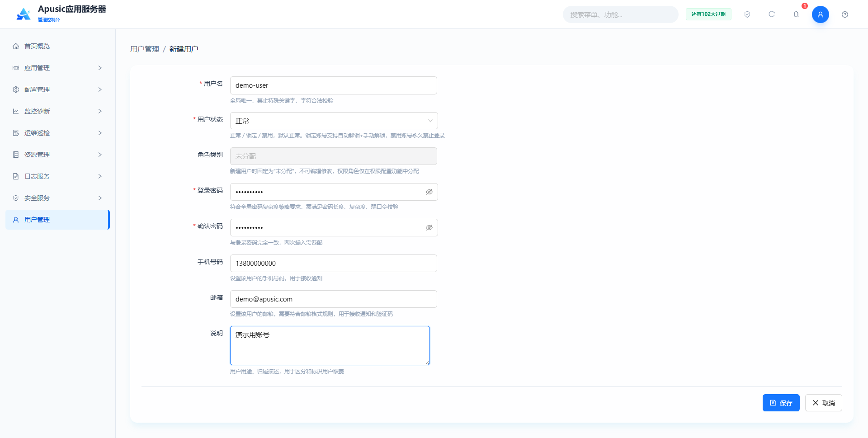Open the shield security icon in header
This screenshot has height=438, width=868.
click(x=747, y=14)
